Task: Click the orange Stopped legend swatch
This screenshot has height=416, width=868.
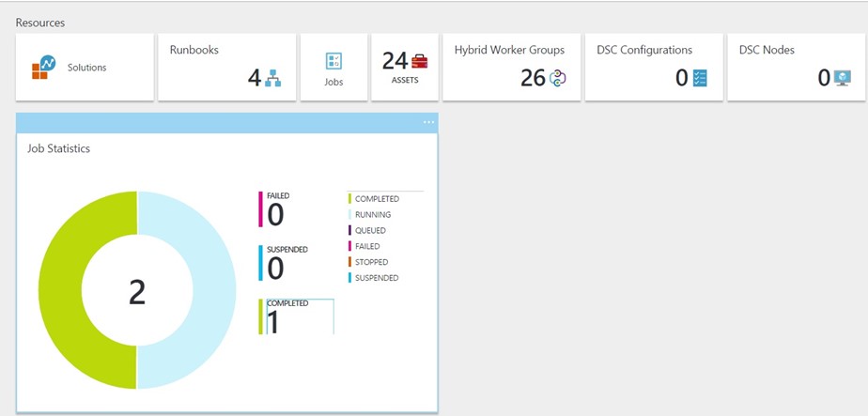Action: point(349,262)
